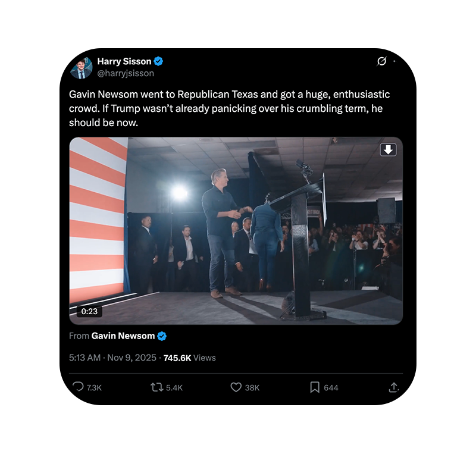Click the post text about Gavin Newsom

tap(229, 108)
